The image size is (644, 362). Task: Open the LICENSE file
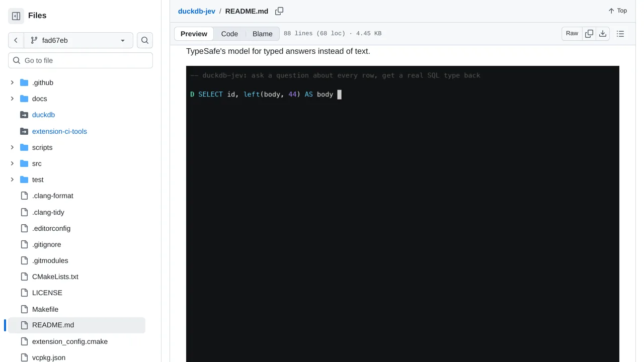47,293
